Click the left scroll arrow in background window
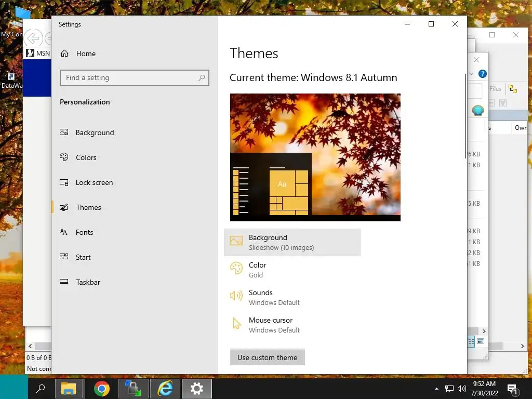Screen dimensions: 532x399 30,346
